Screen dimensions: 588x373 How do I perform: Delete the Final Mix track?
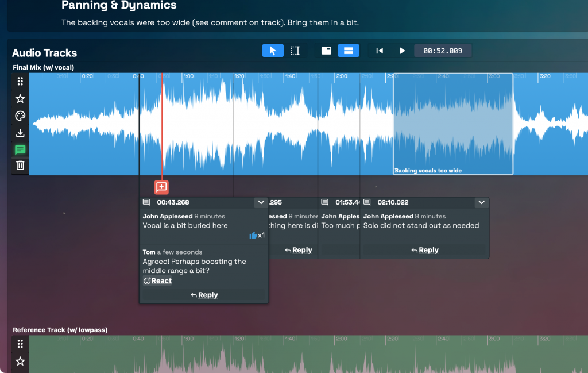[x=20, y=166]
